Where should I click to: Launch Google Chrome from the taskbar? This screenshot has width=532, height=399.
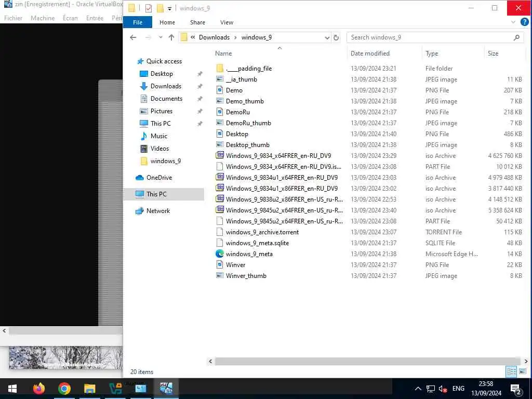[64, 389]
